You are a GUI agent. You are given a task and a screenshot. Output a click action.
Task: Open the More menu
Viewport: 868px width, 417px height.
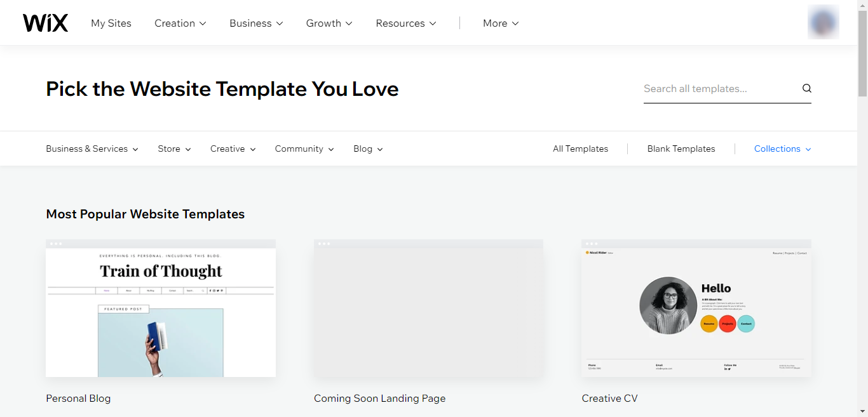(x=501, y=23)
